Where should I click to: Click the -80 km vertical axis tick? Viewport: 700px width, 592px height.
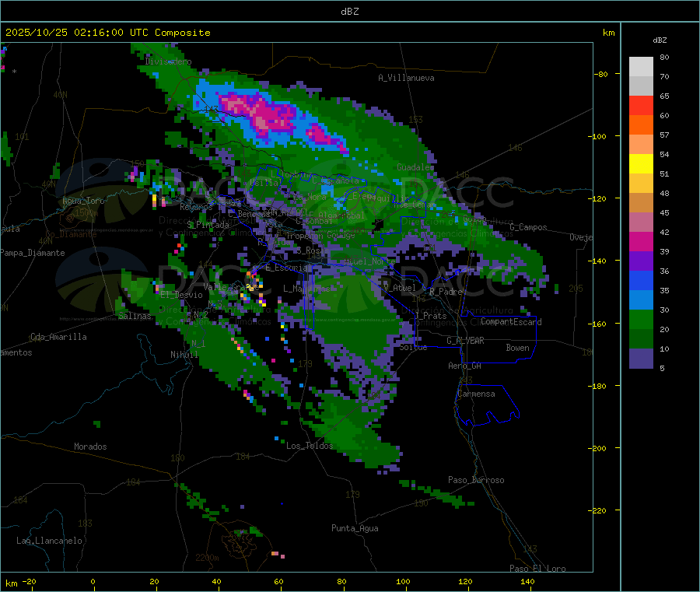(x=600, y=74)
